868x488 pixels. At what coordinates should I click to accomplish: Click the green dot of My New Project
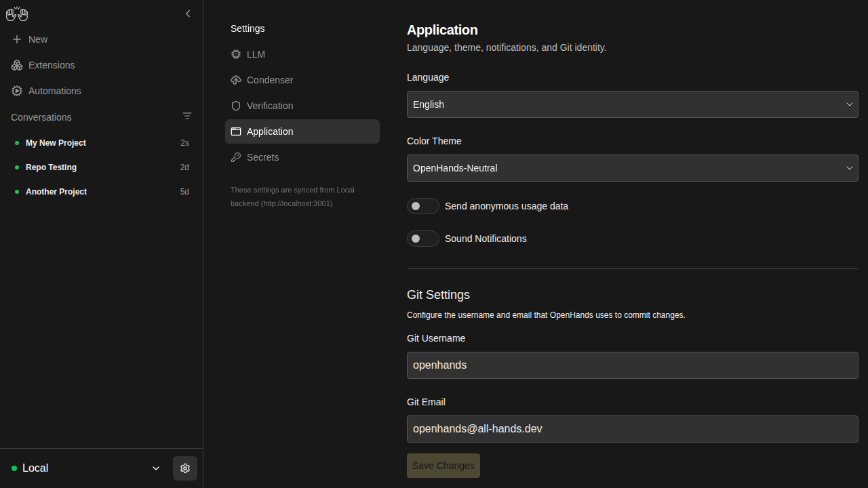tap(17, 143)
